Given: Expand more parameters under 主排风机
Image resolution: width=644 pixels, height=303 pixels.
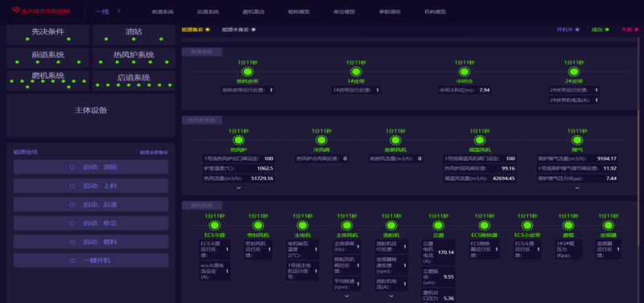Looking at the screenshot, I should coord(347,296).
